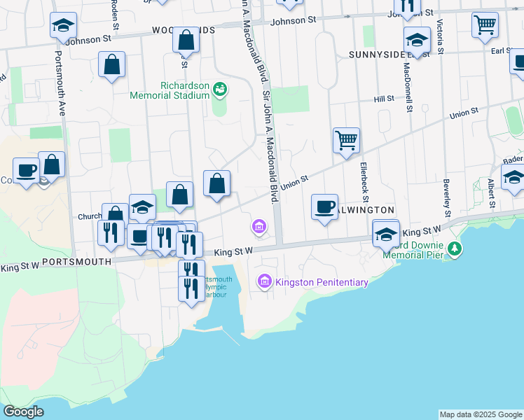
Task: Open the purple museum pin north of King St W
Action: (259, 227)
